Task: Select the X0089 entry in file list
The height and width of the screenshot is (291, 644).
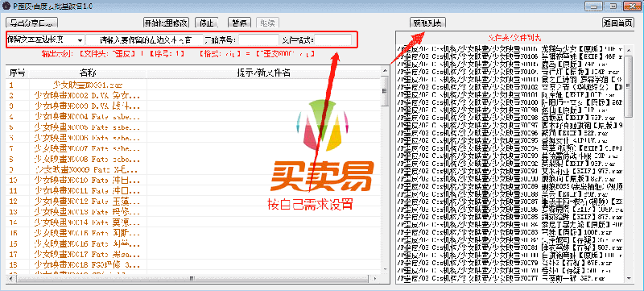Action: pyautogui.click(x=510, y=187)
